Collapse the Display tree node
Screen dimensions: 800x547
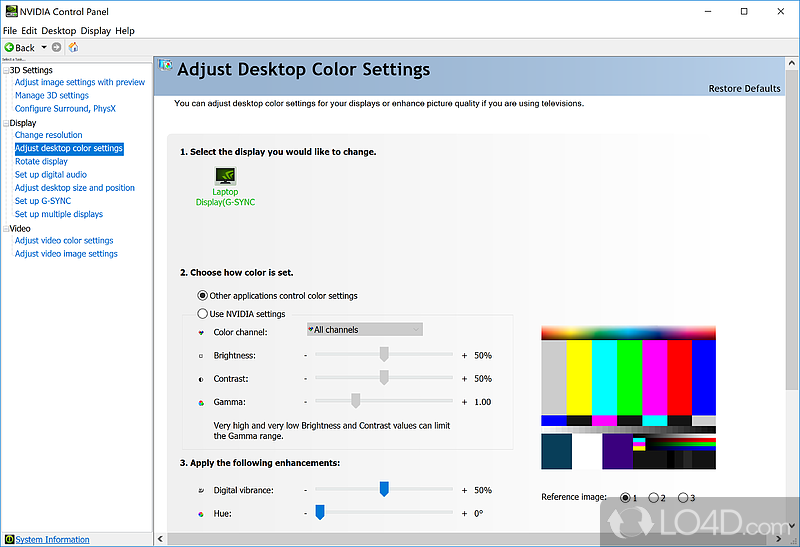6,123
